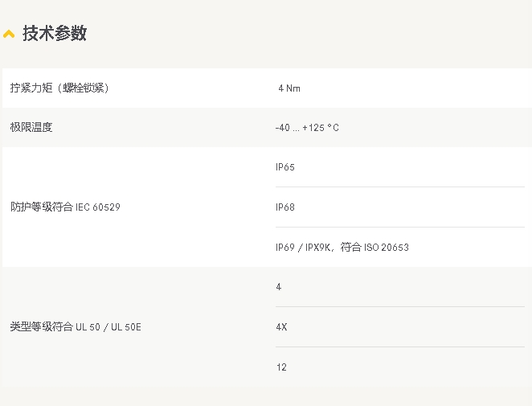Select the type rating value 12
The width and height of the screenshot is (532, 406).
tap(281, 367)
